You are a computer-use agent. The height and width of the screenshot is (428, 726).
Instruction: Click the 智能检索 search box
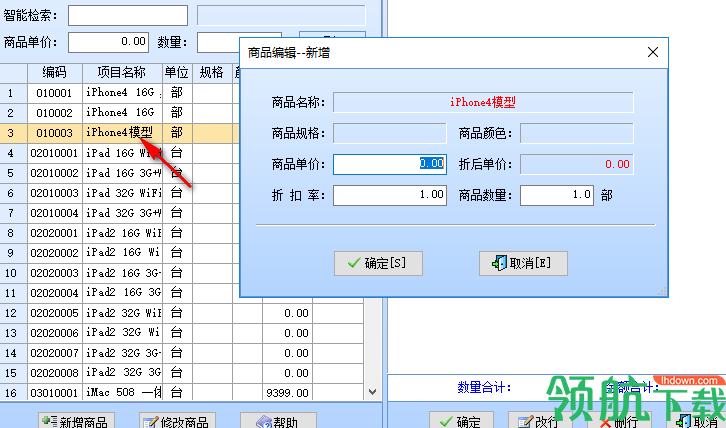[128, 15]
